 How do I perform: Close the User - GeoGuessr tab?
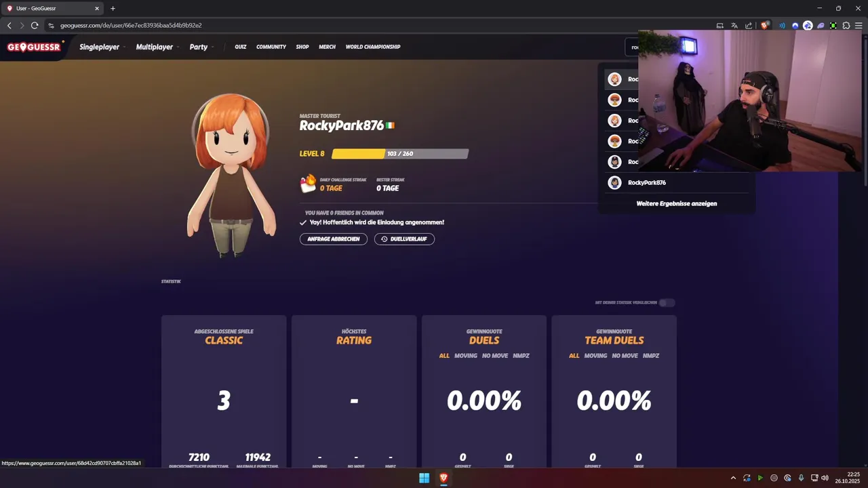click(x=96, y=8)
